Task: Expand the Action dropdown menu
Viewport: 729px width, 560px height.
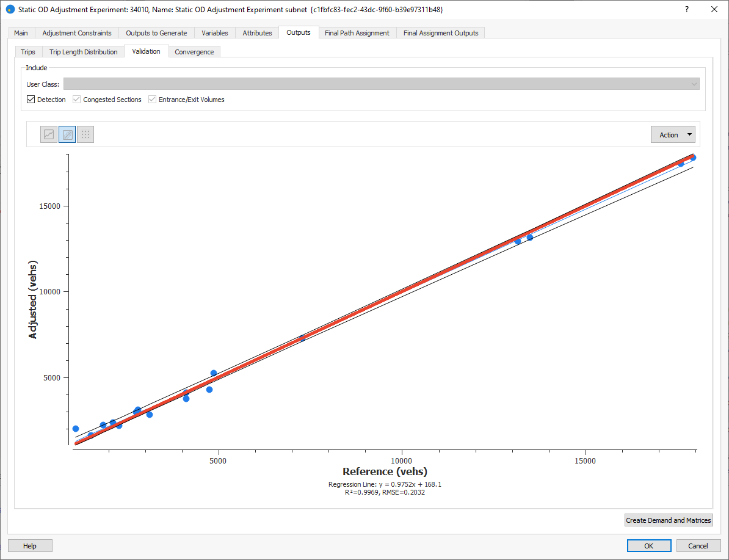Action: [673, 135]
